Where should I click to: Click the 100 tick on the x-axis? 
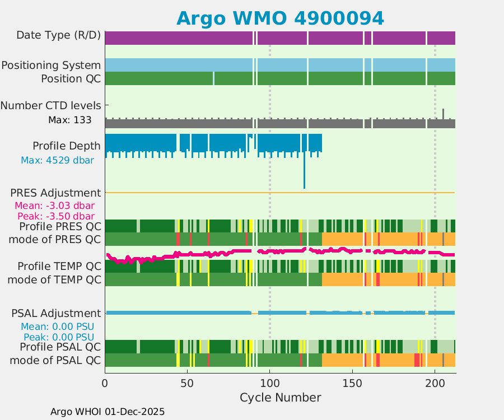click(269, 385)
